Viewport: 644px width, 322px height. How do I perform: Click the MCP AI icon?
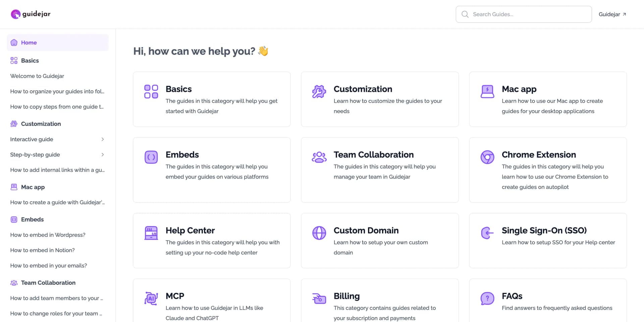[151, 298]
